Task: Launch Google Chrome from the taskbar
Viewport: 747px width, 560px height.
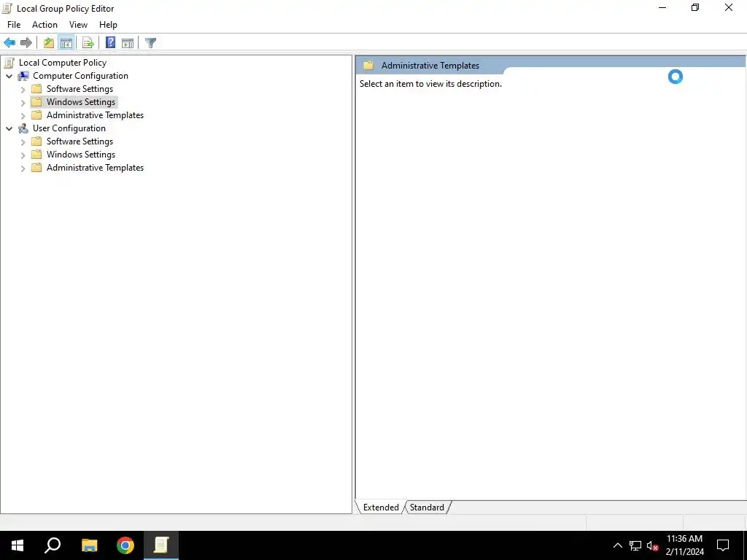Action: [x=125, y=545]
